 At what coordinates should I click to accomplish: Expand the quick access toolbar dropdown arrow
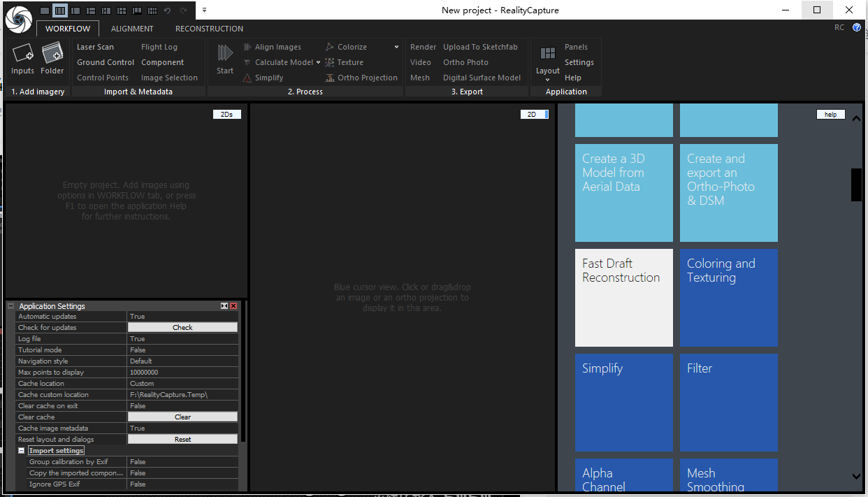click(x=204, y=10)
